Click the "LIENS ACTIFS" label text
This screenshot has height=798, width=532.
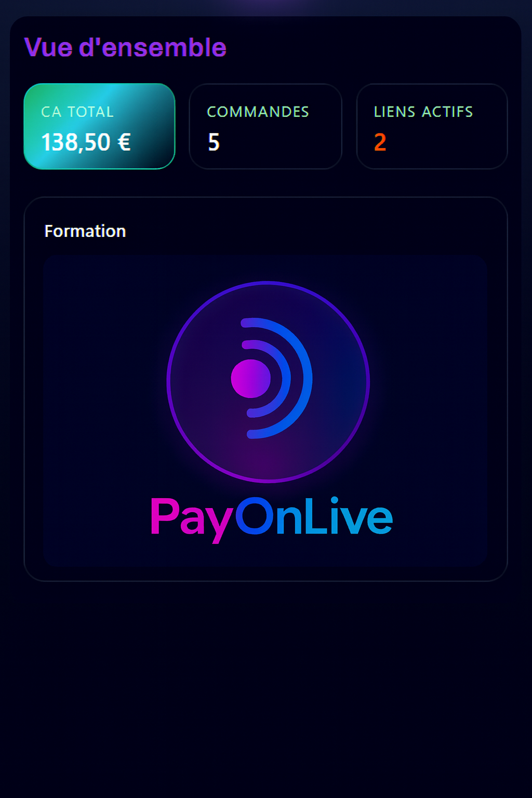tap(423, 112)
